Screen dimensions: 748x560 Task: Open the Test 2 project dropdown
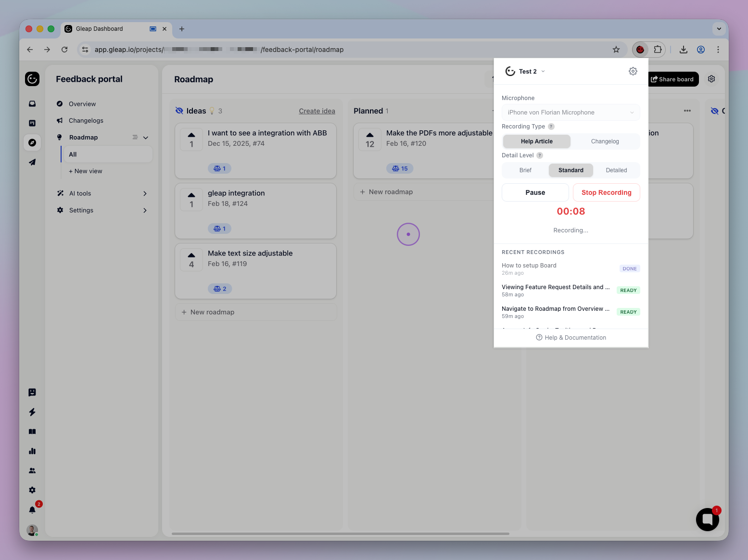click(525, 71)
